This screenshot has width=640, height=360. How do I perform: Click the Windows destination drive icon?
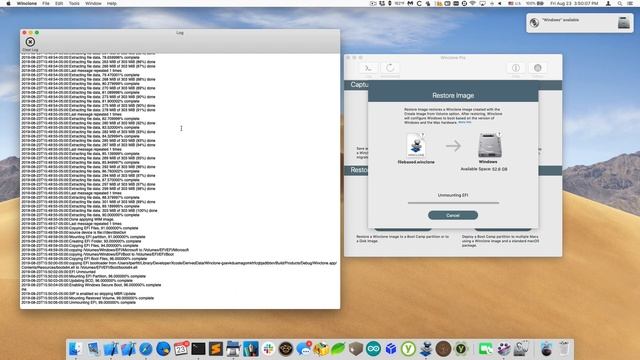point(490,146)
